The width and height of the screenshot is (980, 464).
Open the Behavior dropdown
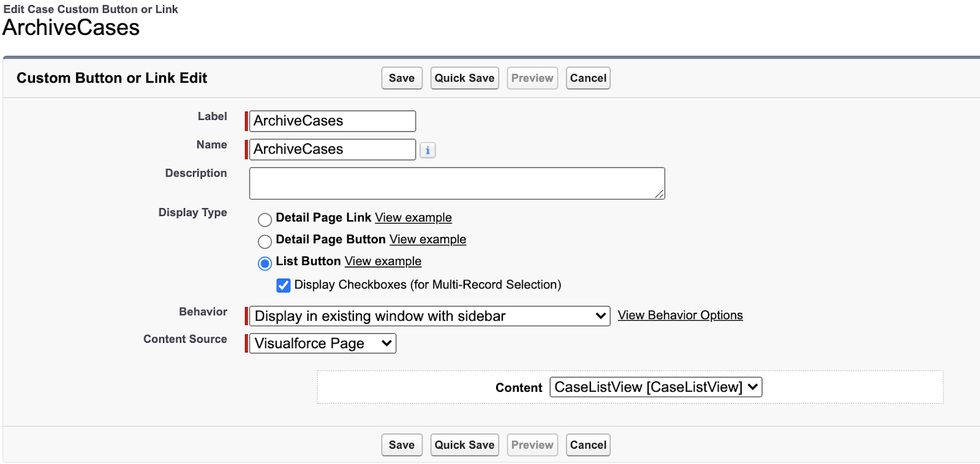(x=430, y=316)
